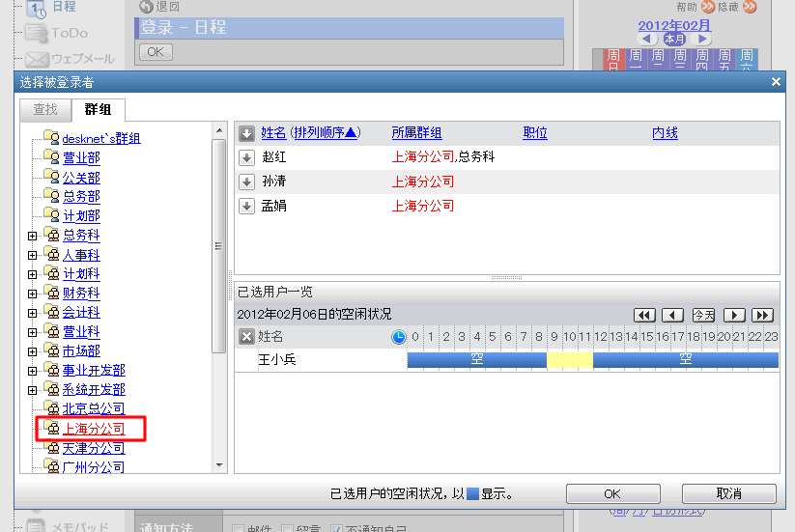This screenshot has height=532, width=795.
Task: Jump forward with the double-right arrow button
Action: tap(763, 315)
